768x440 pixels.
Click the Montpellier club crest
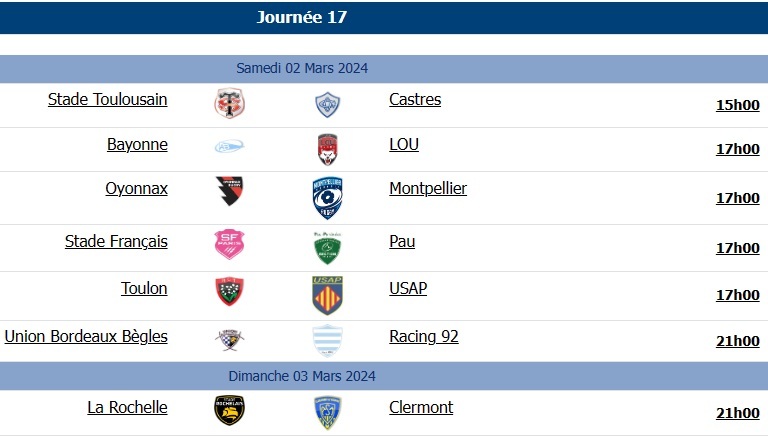328,197
